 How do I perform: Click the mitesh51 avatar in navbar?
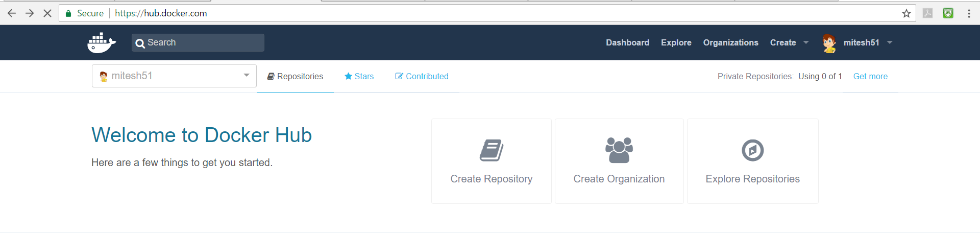829,43
